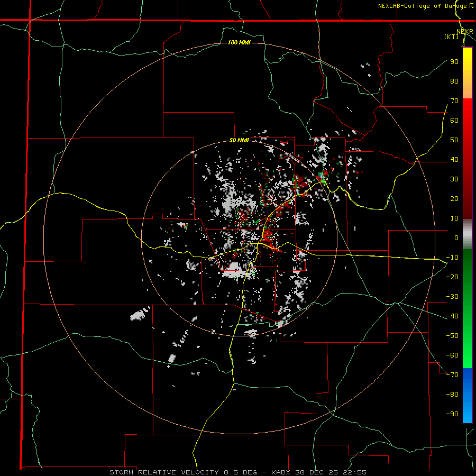Viewport: 476px width, 476px height.
Task: Pick the blue segment of the velocity color bar
Action: tap(467, 396)
